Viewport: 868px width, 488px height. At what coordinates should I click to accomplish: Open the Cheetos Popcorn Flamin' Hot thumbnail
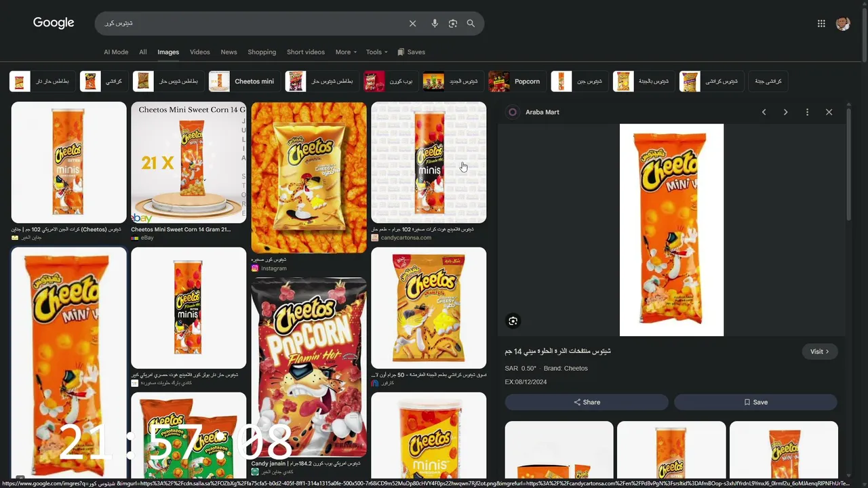pos(309,367)
